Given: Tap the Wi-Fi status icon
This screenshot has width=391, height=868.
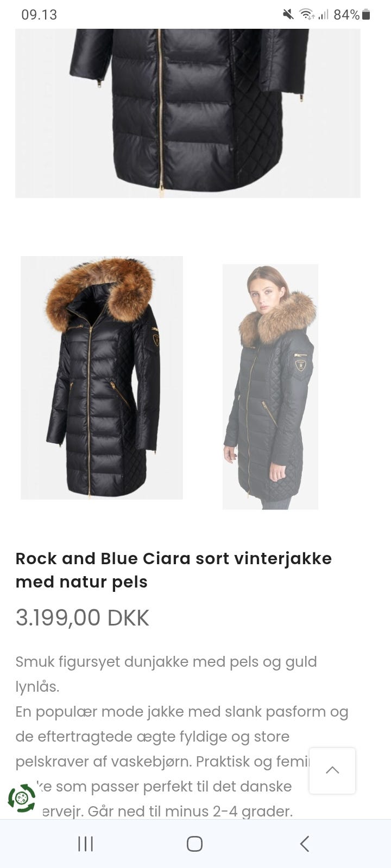Looking at the screenshot, I should (307, 15).
